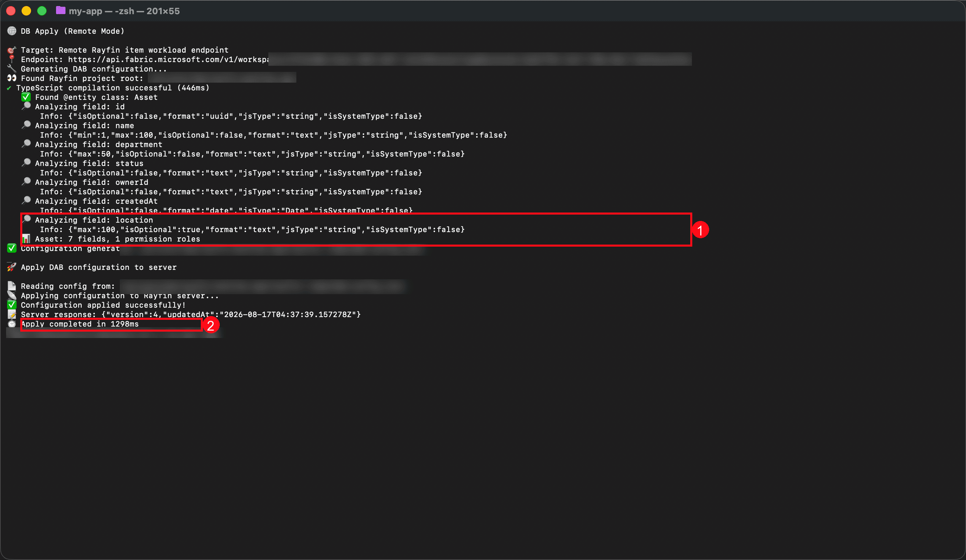The image size is (966, 560).
Task: Click the bar chart icon beside 'Asset: 7 fields'
Action: [x=26, y=239]
